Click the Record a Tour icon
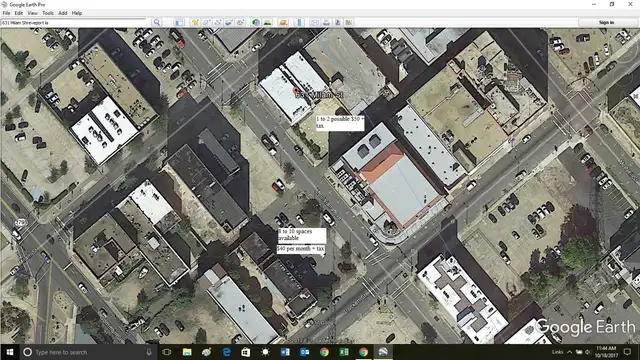Viewport: 640px width, 360px height. click(240, 22)
